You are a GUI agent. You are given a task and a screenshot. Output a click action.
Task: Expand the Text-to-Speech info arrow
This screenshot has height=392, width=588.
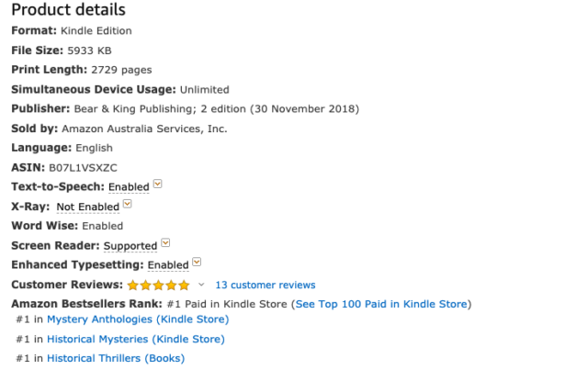158,185
